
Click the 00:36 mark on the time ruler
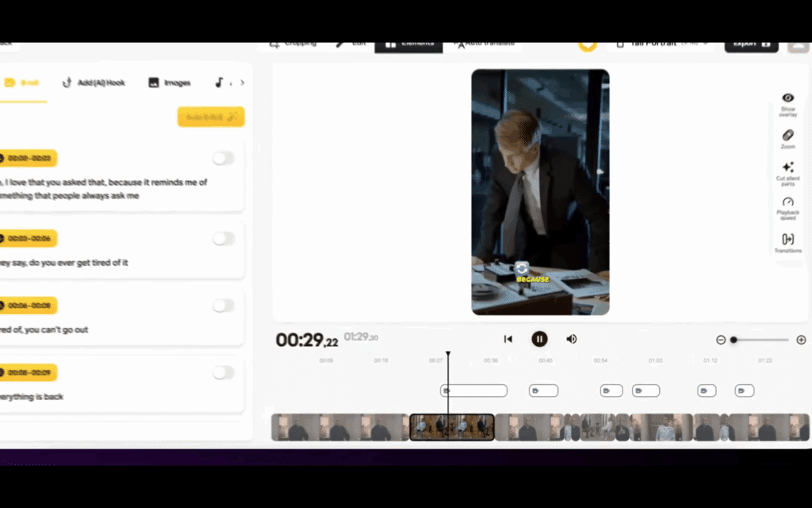tap(490, 360)
